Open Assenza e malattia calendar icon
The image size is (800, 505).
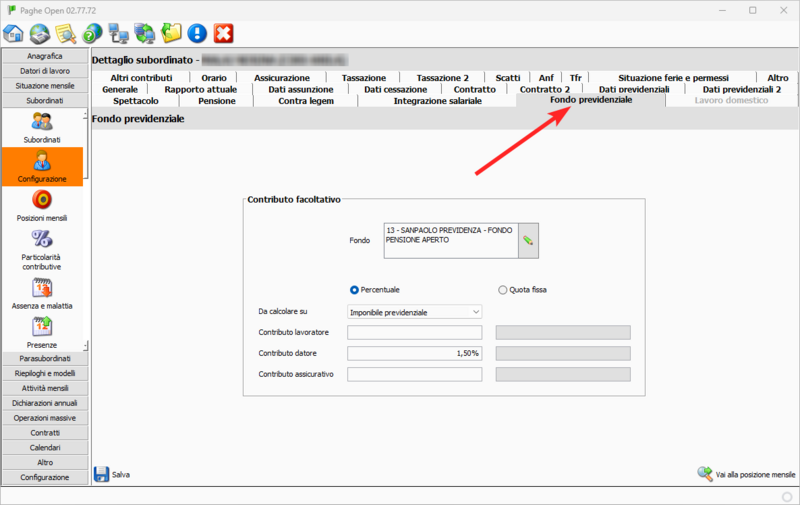pos(42,290)
